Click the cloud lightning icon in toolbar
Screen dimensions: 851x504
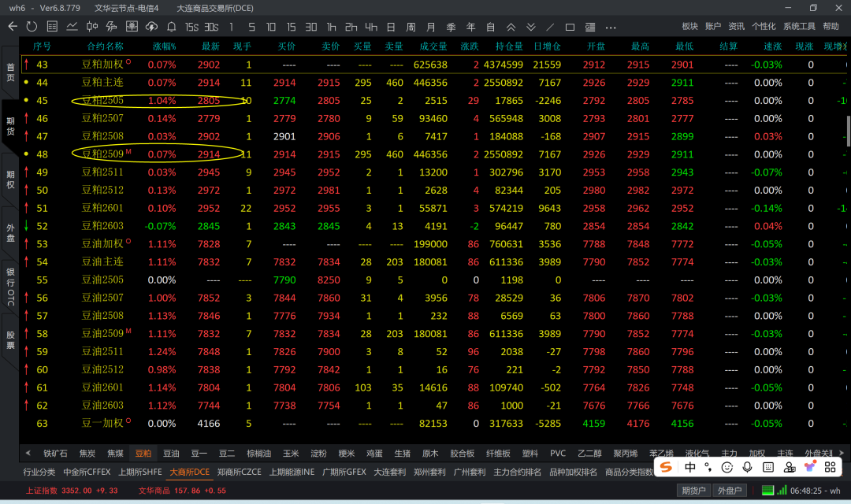coord(151,26)
